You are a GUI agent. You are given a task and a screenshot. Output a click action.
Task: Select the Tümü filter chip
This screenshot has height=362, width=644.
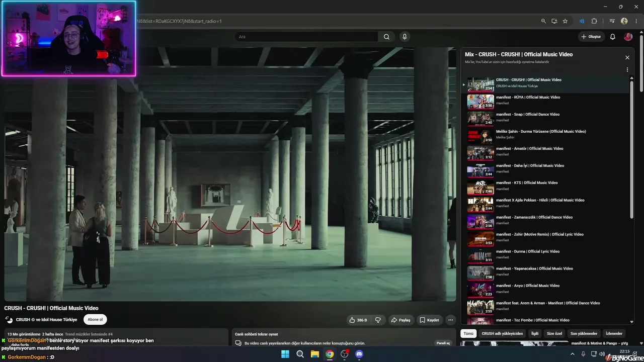coord(468,333)
